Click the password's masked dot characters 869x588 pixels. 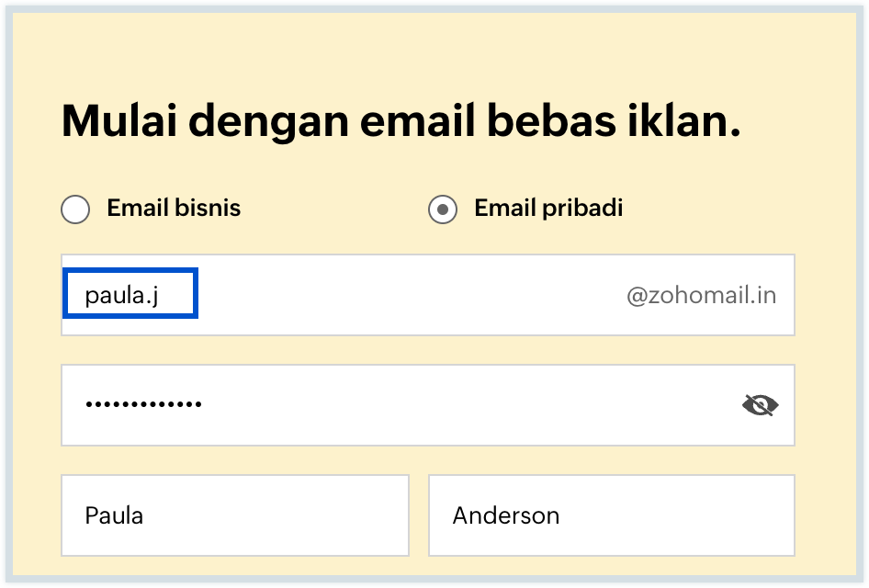click(x=143, y=404)
